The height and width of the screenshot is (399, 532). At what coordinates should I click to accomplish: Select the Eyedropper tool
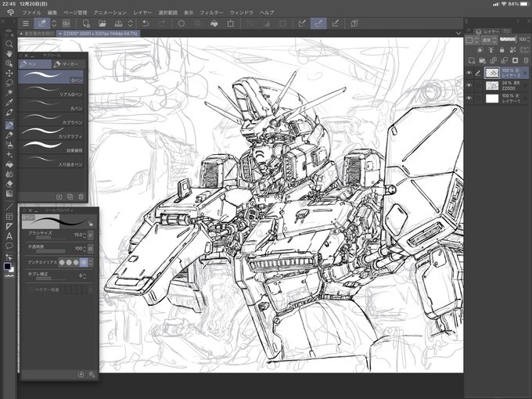[x=9, y=102]
